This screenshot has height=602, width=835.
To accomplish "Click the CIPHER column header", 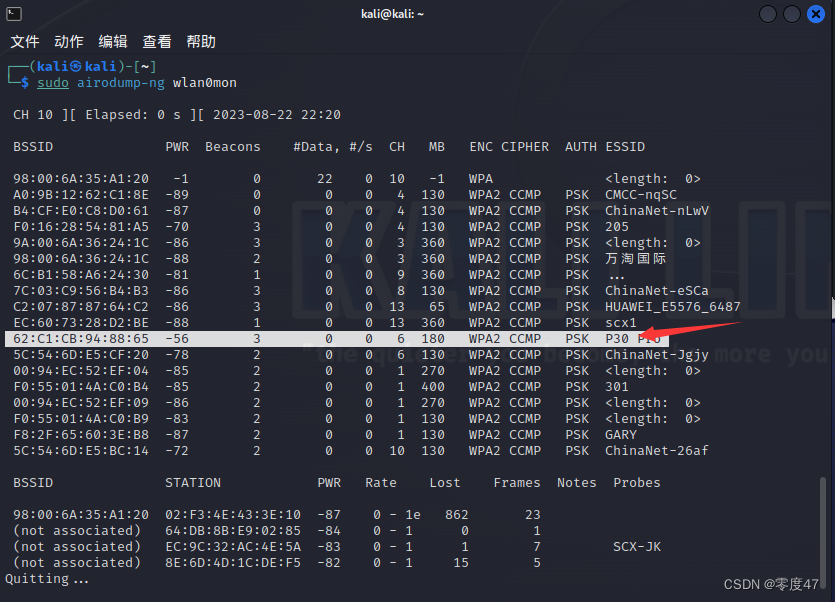I will (x=525, y=147).
